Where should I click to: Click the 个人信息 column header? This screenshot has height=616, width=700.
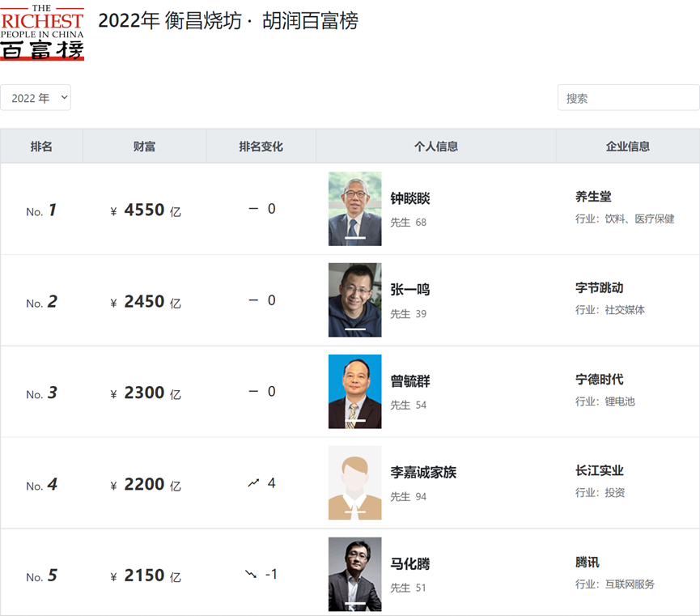click(435, 147)
